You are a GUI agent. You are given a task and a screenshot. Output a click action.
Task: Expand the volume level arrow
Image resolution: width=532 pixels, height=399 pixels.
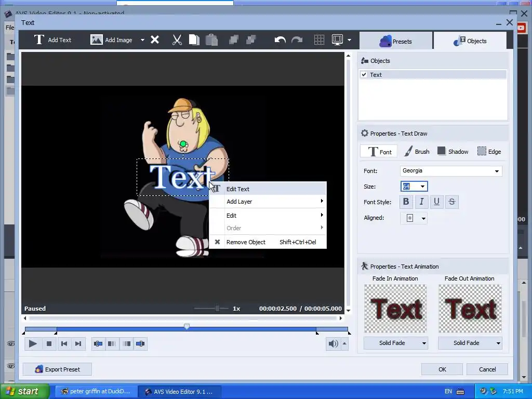(344, 344)
